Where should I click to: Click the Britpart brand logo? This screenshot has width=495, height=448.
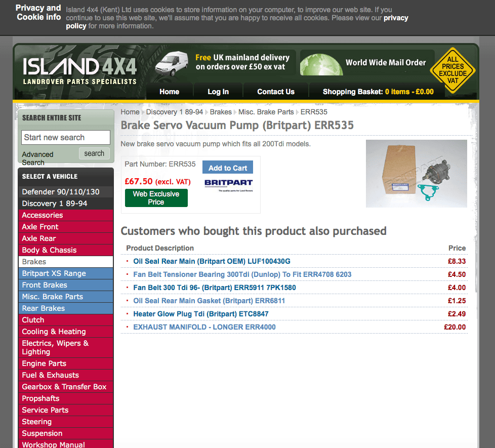pos(229,185)
